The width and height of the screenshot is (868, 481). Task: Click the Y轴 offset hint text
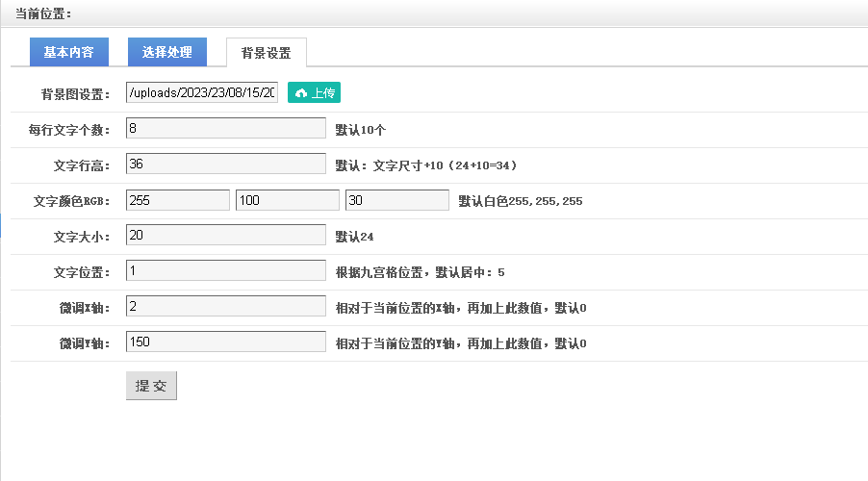click(x=461, y=343)
